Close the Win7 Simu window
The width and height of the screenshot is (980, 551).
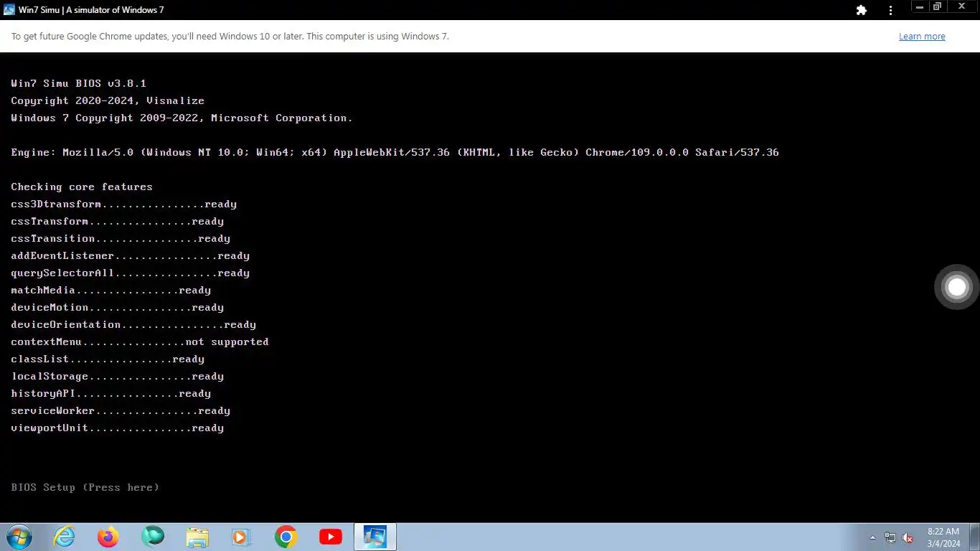point(961,7)
